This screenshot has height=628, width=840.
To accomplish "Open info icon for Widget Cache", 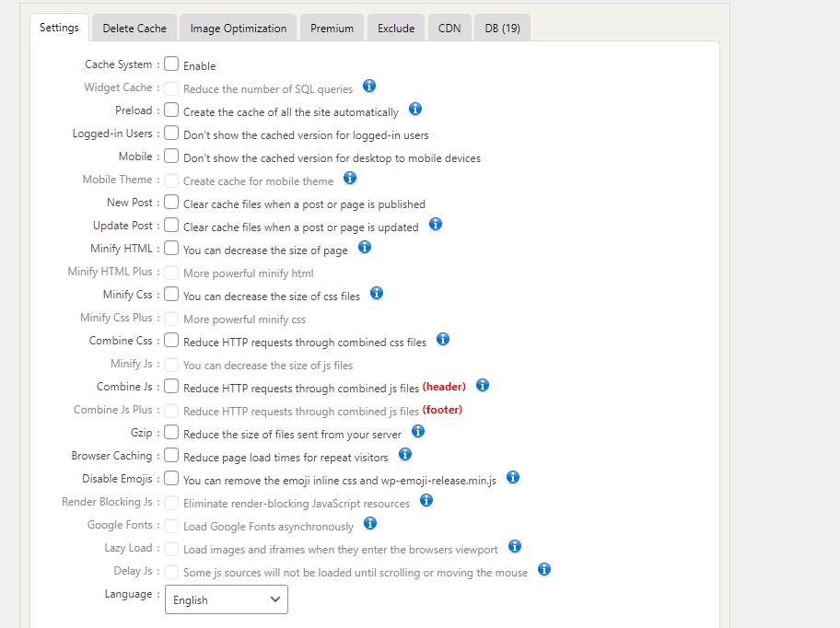I will (369, 86).
